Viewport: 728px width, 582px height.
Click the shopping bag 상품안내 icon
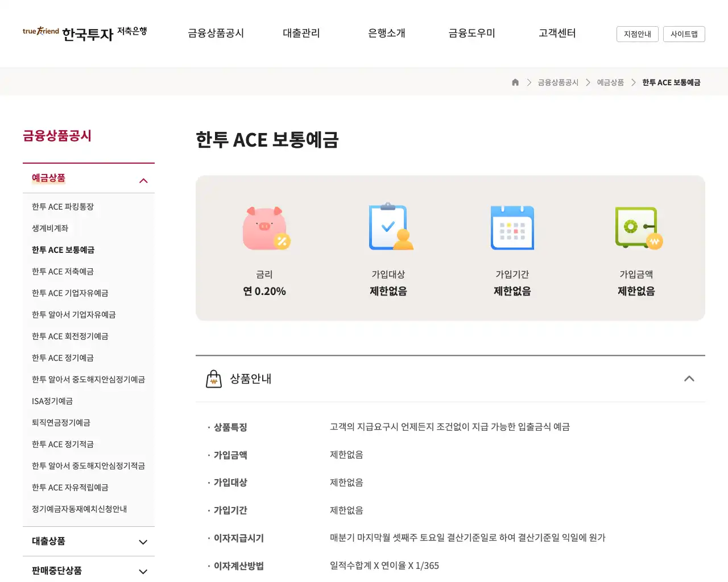(x=214, y=379)
